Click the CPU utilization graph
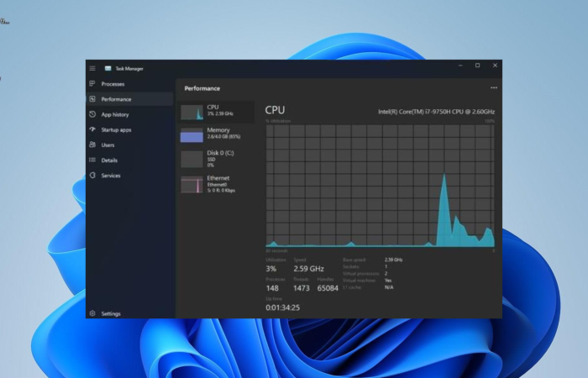 click(x=380, y=186)
